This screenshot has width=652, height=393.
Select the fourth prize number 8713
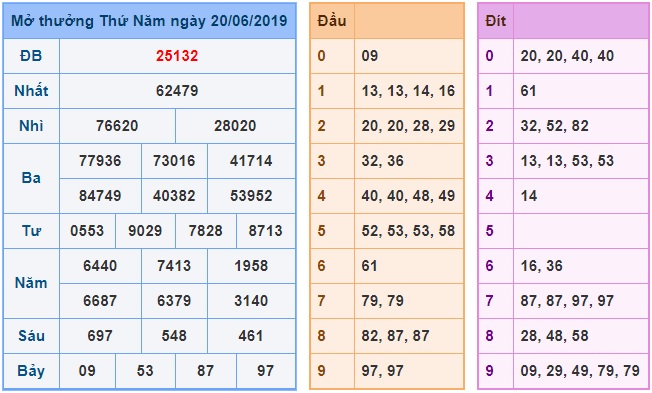[265, 230]
